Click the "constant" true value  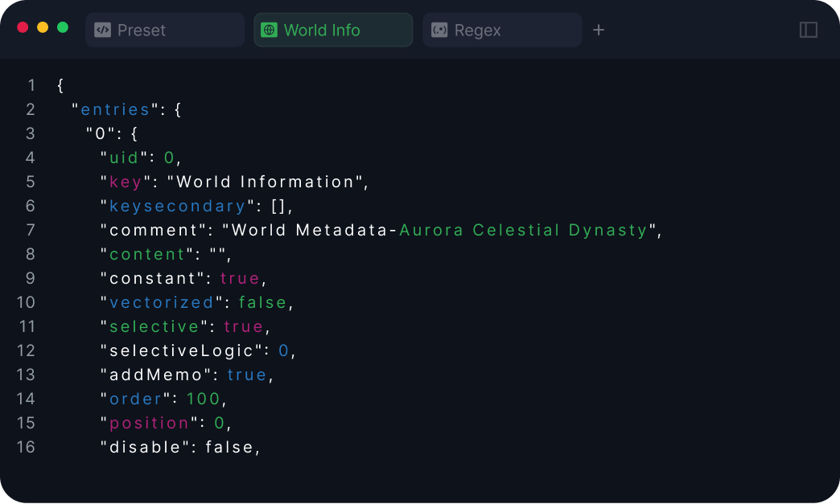[x=241, y=278]
